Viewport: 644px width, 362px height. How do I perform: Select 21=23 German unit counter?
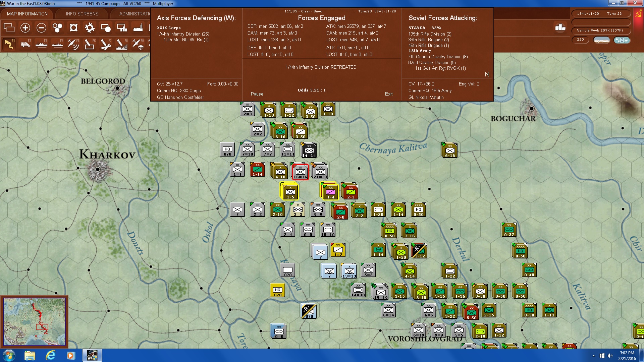320,171
